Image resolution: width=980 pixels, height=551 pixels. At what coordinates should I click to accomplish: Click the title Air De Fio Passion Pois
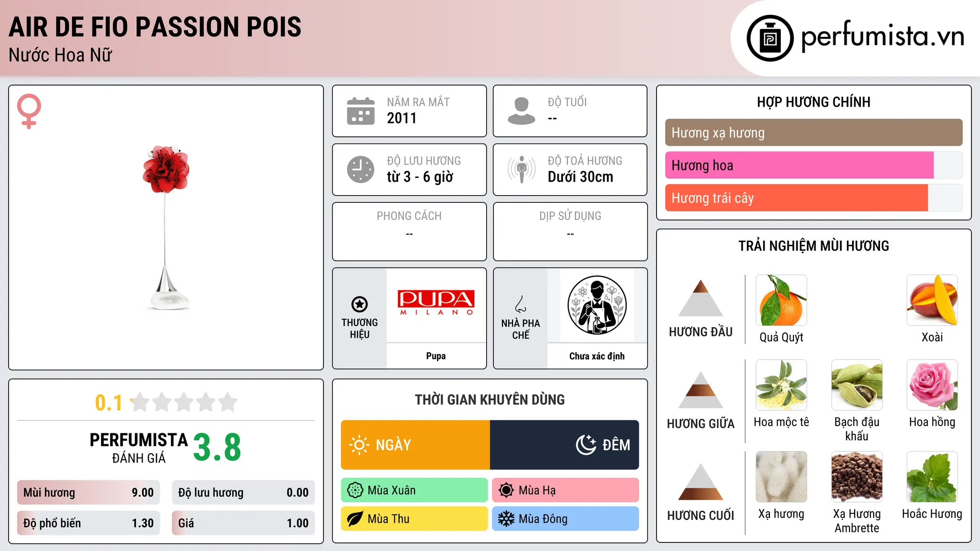pos(155,27)
